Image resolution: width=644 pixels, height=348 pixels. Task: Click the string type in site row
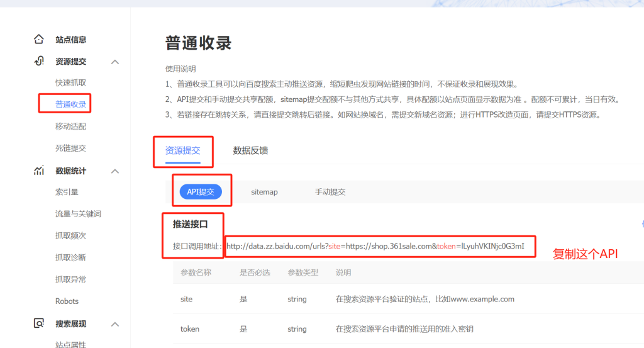[x=297, y=299]
